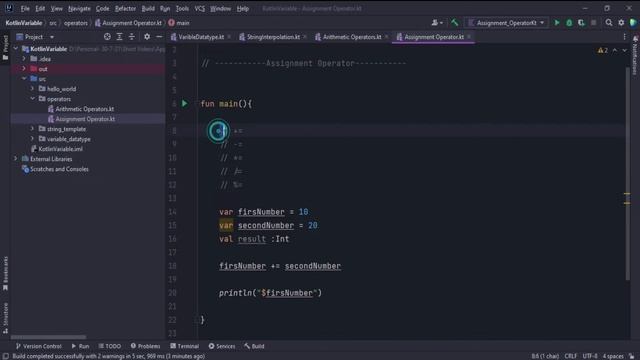
Task: Click the editor vertical scrollbar
Action: coord(628,173)
